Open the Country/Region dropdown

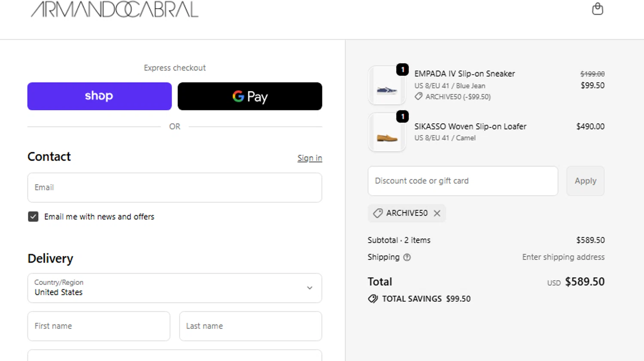tap(175, 288)
